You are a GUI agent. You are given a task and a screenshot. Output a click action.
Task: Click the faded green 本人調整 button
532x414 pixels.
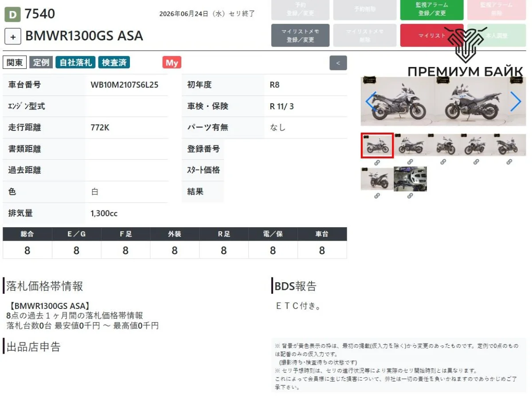(x=496, y=35)
